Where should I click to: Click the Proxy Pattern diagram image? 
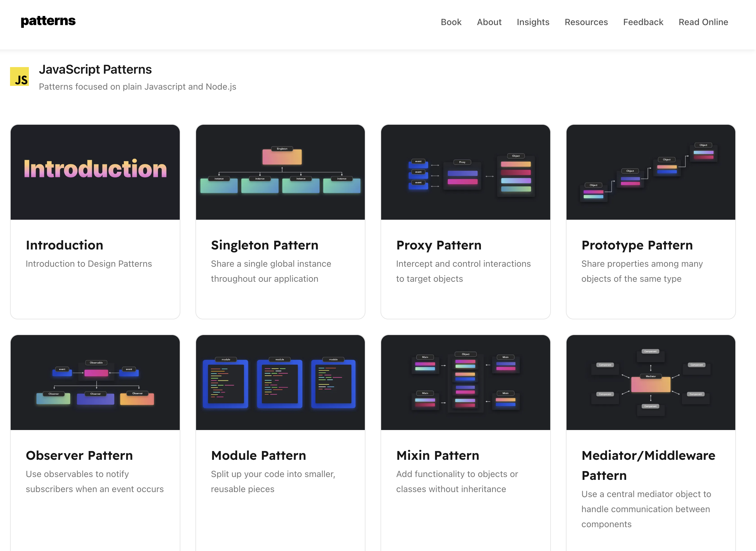[465, 172]
